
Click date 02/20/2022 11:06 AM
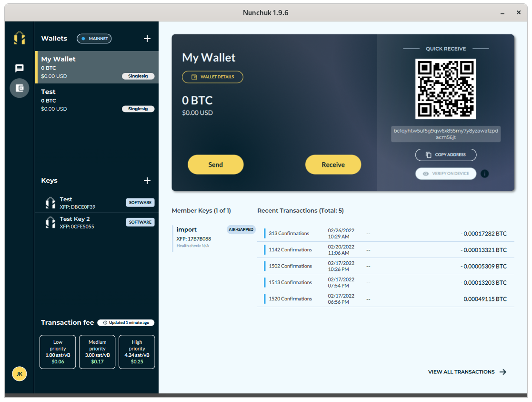point(341,250)
